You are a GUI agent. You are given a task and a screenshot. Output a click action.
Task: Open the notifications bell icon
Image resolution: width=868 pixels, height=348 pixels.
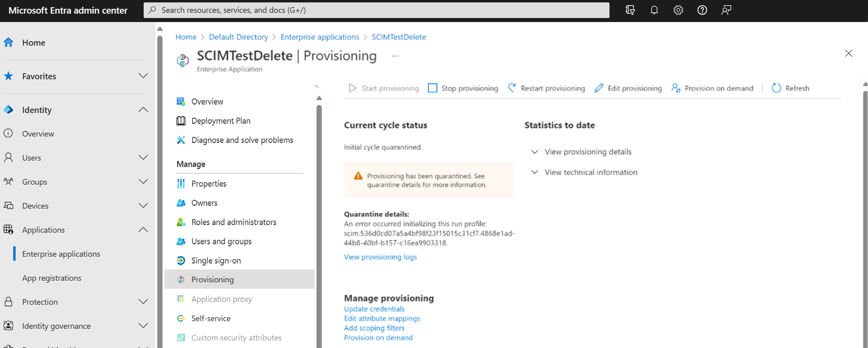tap(654, 10)
